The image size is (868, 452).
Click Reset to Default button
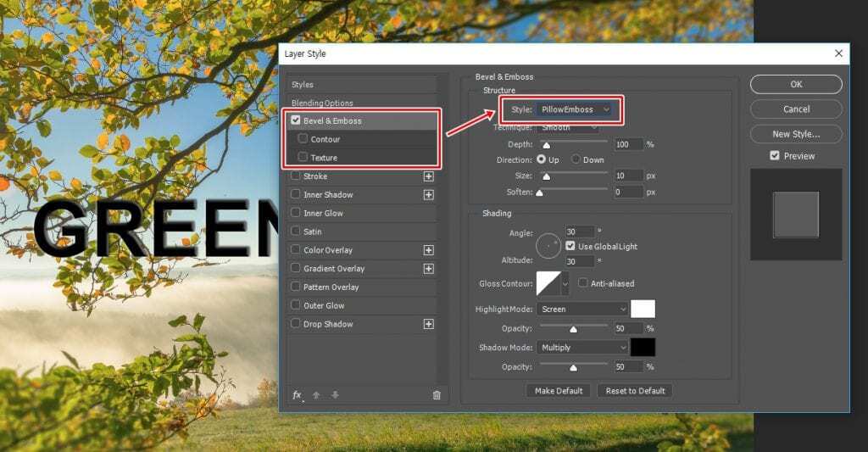click(635, 390)
